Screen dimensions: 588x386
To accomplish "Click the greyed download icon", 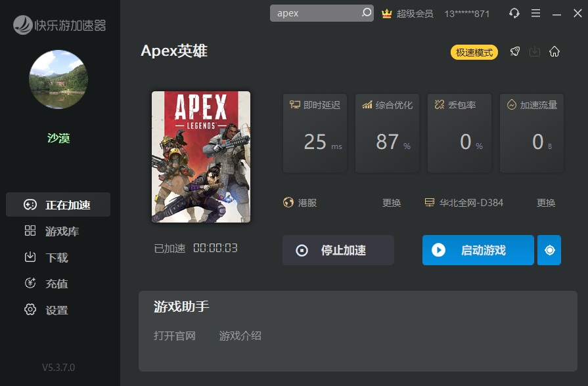I will (535, 51).
